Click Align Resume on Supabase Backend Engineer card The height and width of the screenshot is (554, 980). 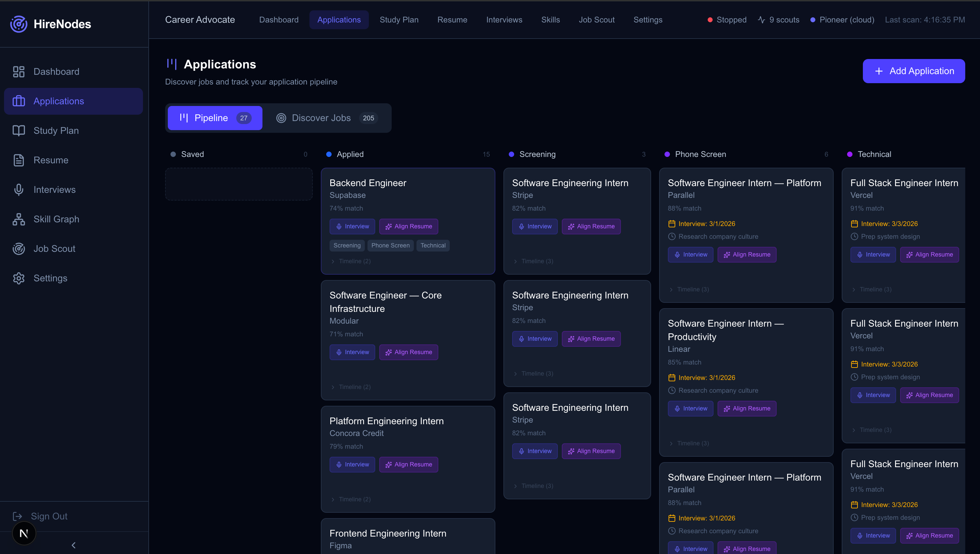408,226
